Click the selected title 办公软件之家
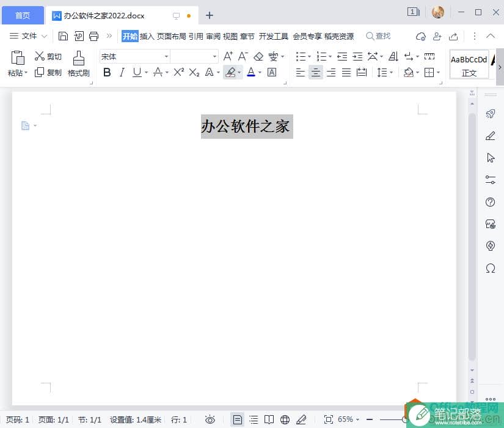Screen dimensions: 504x428 pyautogui.click(x=245, y=126)
